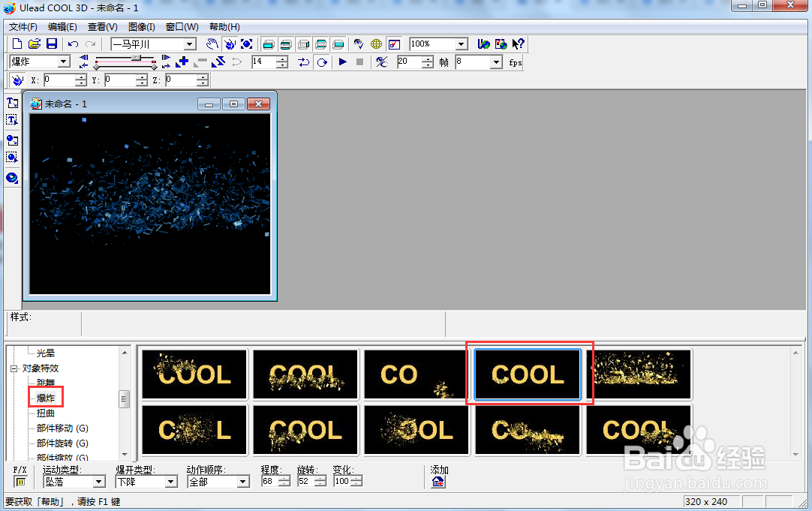Click the position mode icon beside X field

coord(17,80)
